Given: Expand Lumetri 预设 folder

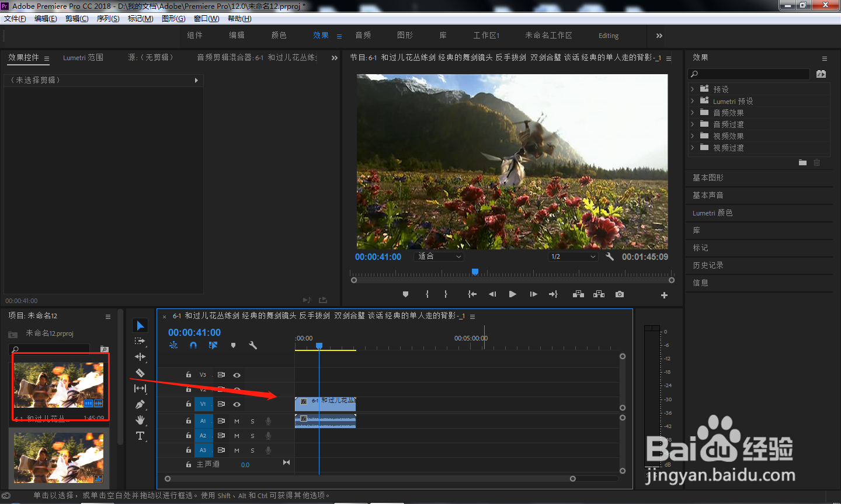Looking at the screenshot, I should [693, 101].
